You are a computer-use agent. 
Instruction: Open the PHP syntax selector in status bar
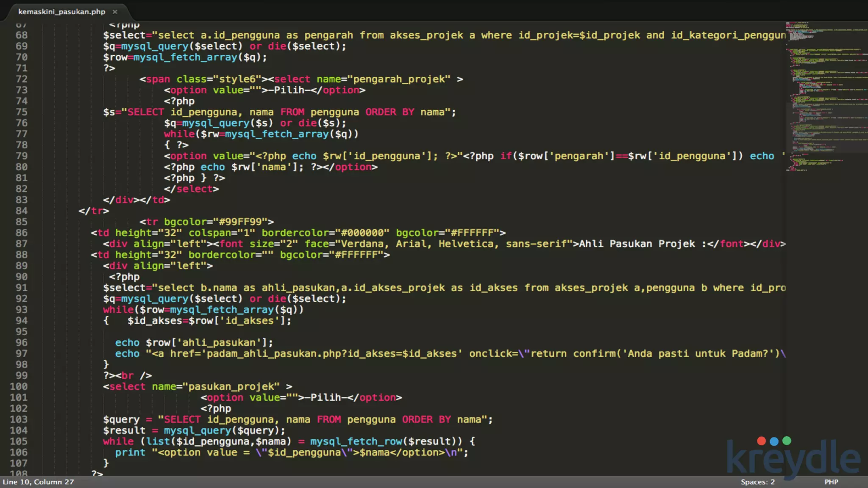coord(831,482)
